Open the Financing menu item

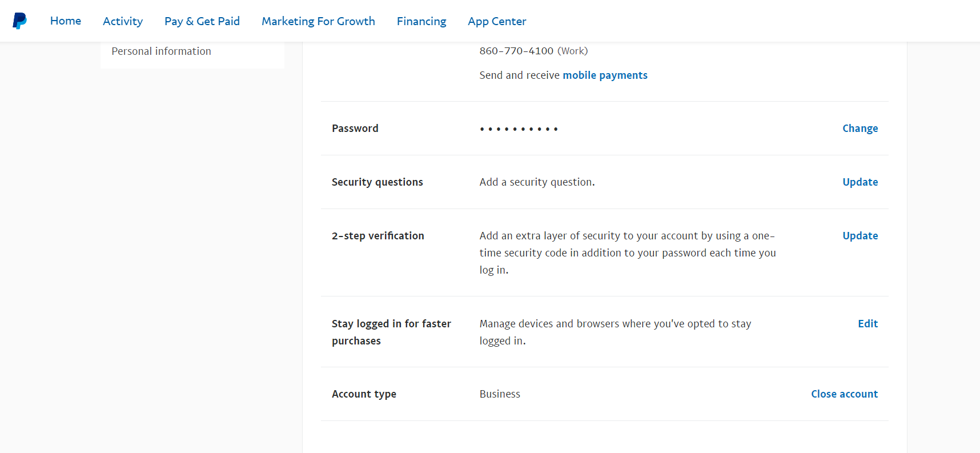pyautogui.click(x=421, y=21)
